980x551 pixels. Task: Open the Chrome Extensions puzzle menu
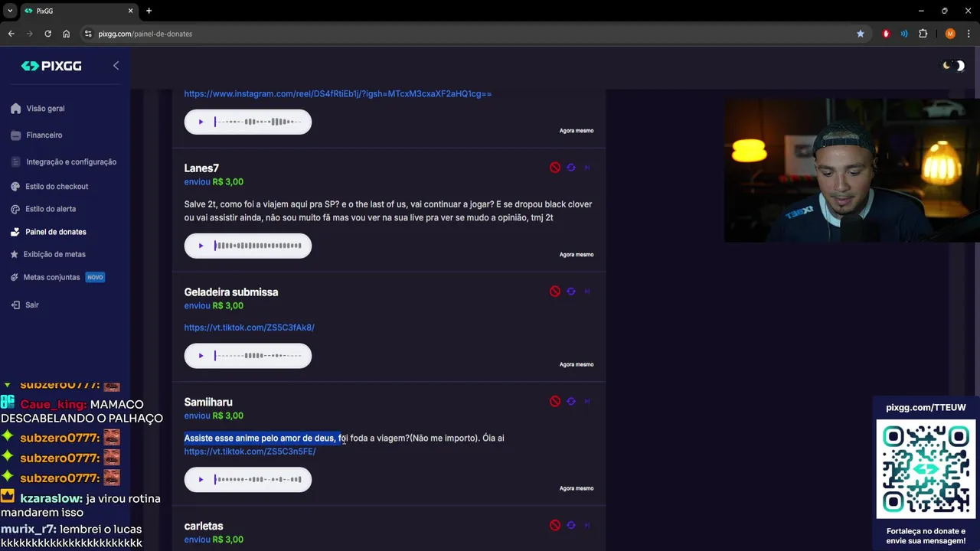point(923,34)
